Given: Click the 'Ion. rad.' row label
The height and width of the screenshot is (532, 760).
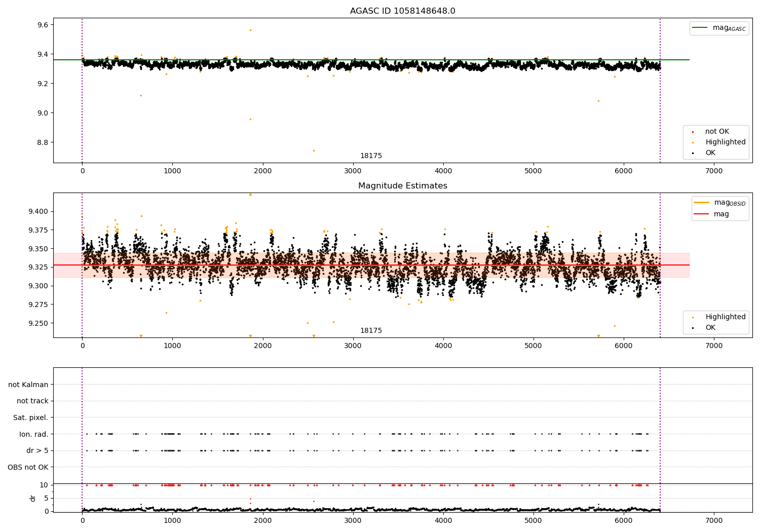Looking at the screenshot, I should pyautogui.click(x=34, y=434).
